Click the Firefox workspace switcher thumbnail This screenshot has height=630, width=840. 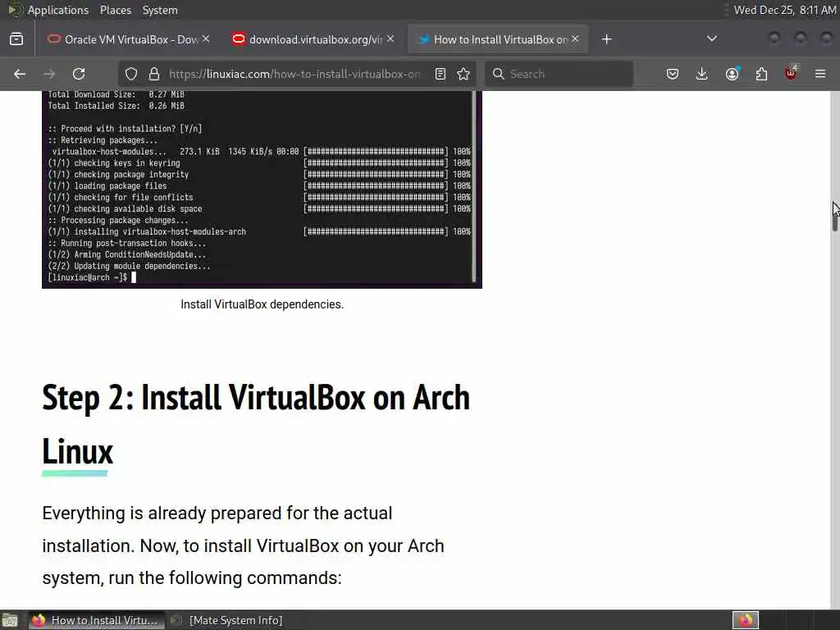(745, 620)
